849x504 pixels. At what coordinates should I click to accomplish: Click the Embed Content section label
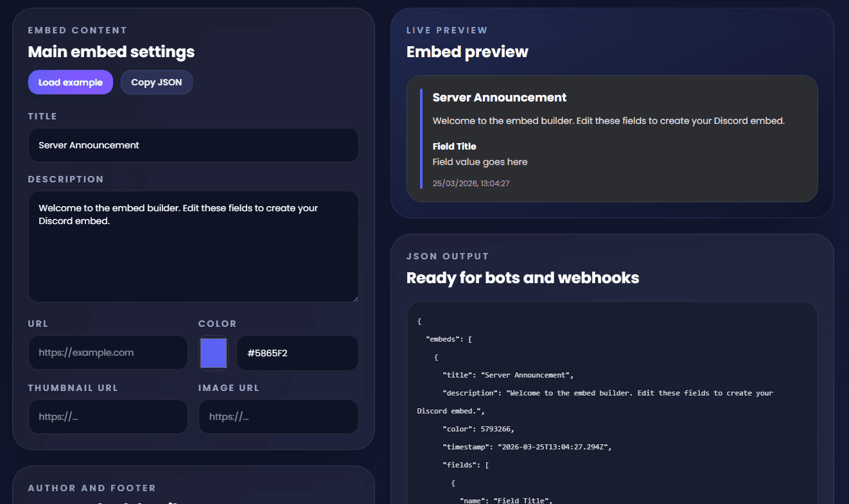click(77, 30)
